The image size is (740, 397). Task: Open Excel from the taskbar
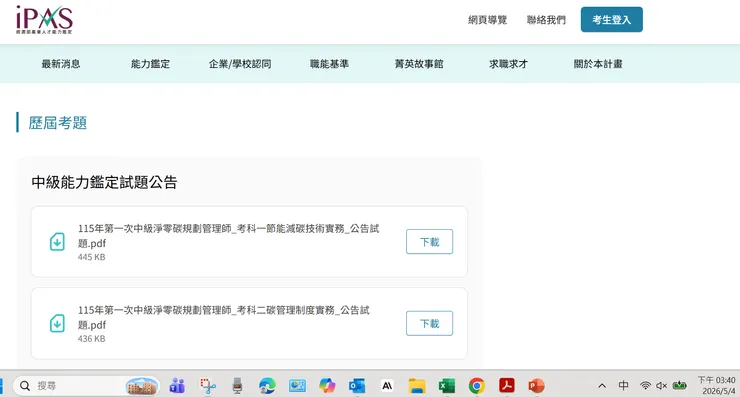coord(446,386)
